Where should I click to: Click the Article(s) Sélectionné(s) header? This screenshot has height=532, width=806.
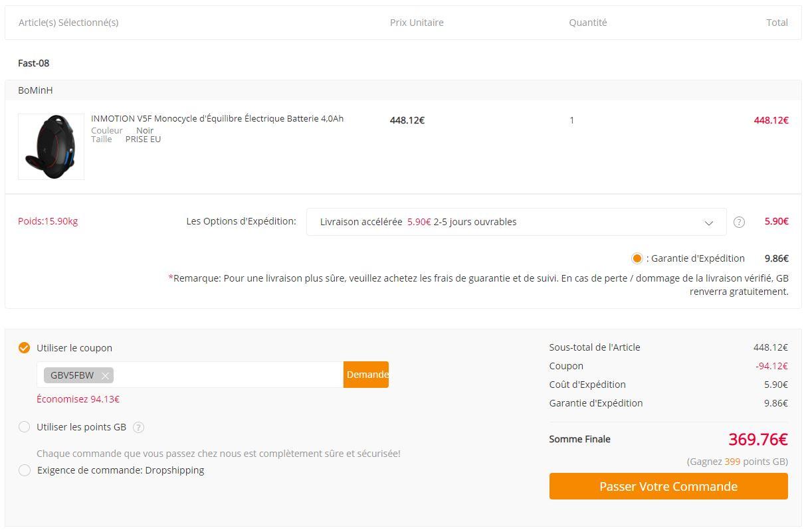68,23
